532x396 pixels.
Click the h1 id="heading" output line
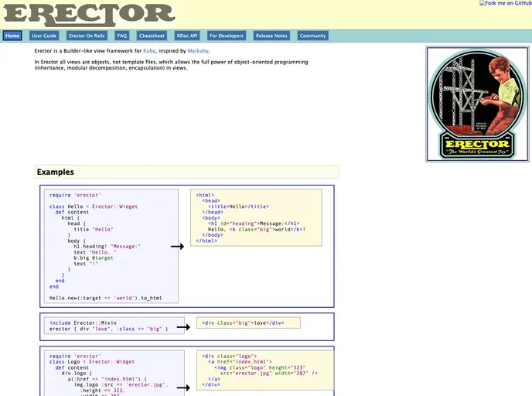pos(254,224)
